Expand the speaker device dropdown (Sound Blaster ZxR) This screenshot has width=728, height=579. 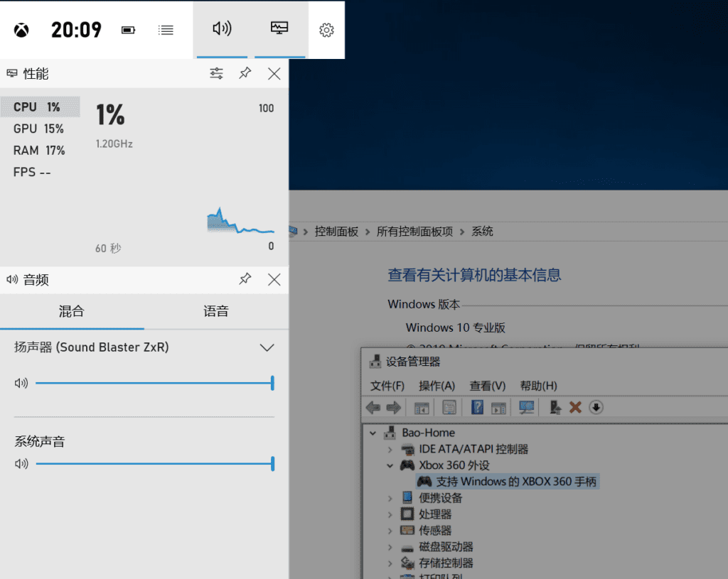point(267,347)
